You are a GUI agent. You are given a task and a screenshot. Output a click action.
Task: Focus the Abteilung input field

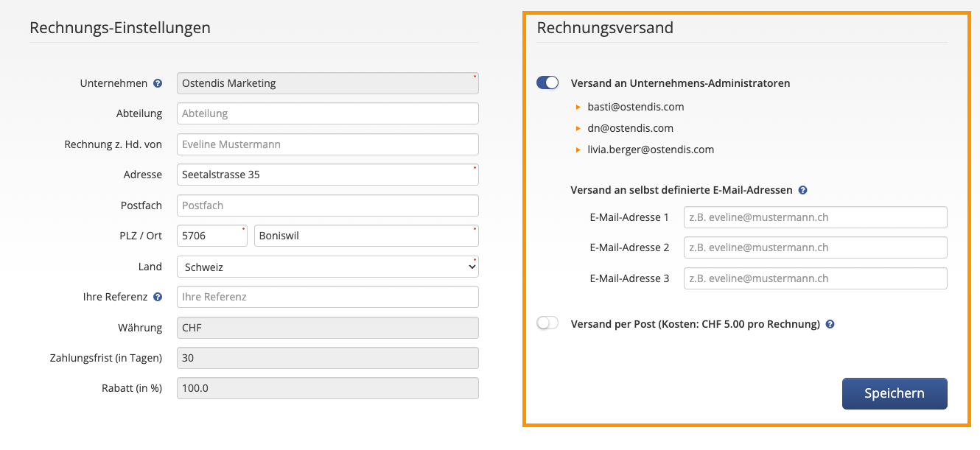click(x=328, y=113)
